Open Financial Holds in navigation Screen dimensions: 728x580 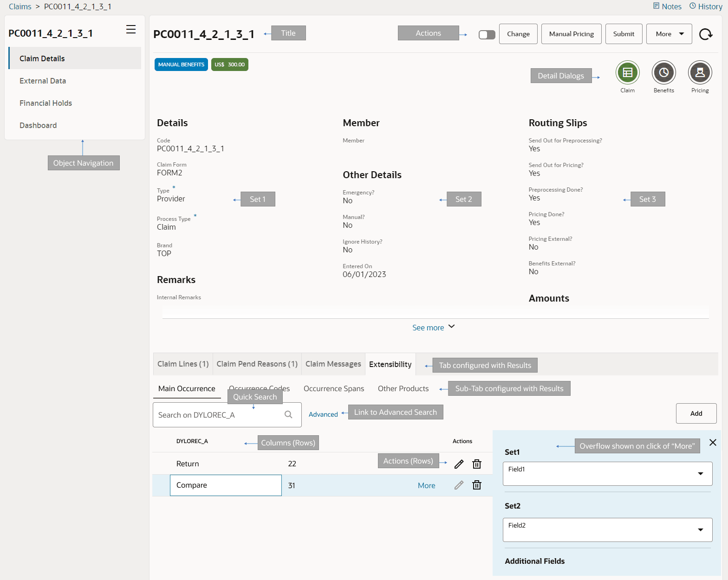click(x=75, y=103)
